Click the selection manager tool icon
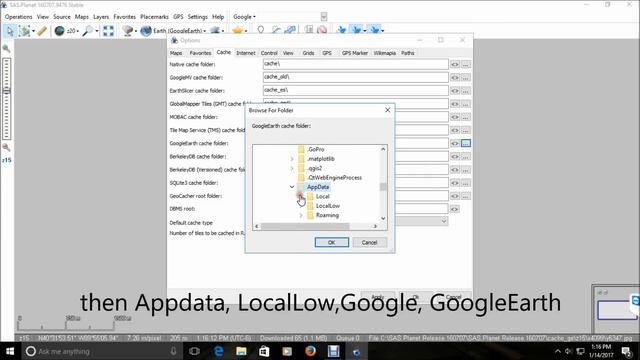This screenshot has width=640, height=360. pos(24,31)
